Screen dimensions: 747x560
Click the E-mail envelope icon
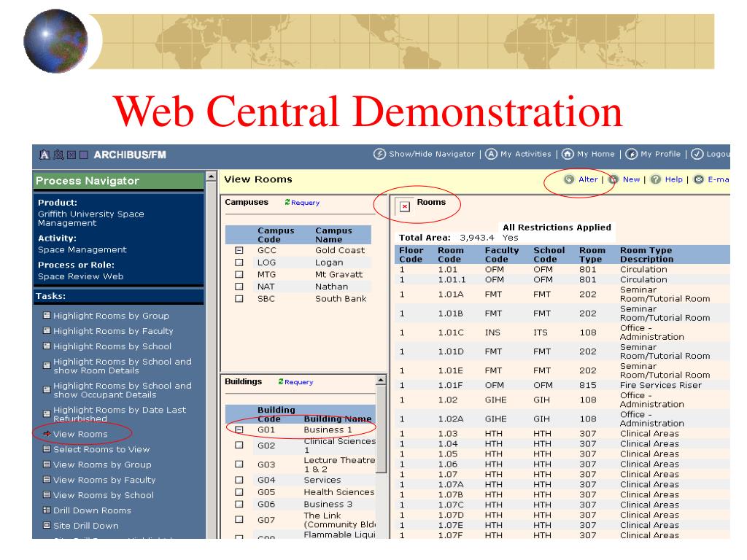tap(698, 179)
